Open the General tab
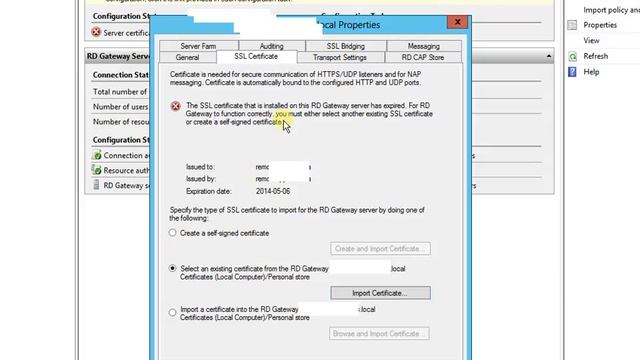Screen dimensions: 640x360 click(187, 57)
